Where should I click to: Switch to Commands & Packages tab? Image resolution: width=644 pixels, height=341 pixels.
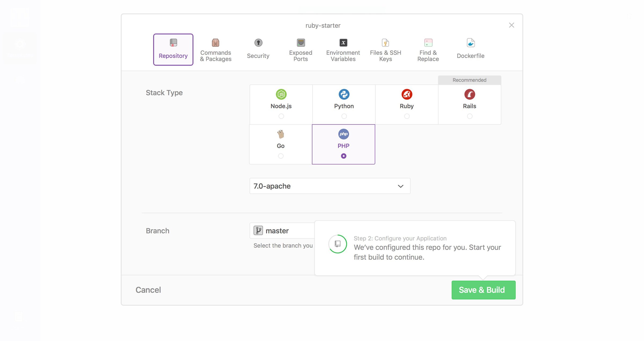pos(216,50)
